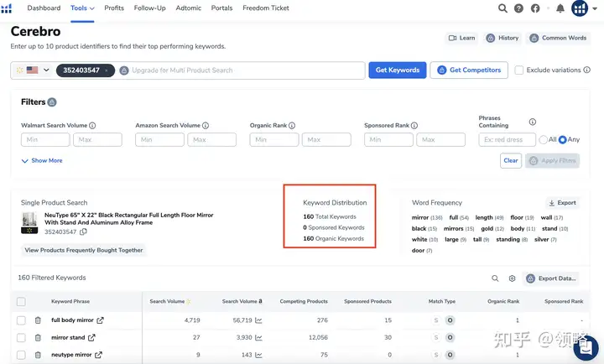This screenshot has width=604, height=364.
Task: Remove the 352403547 product chip
Action: pos(107,70)
